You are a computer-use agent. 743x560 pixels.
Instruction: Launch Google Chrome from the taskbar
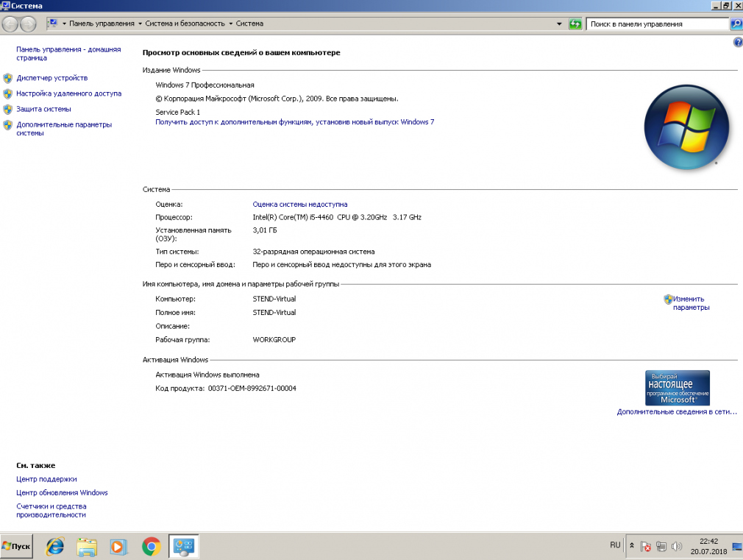click(x=151, y=547)
